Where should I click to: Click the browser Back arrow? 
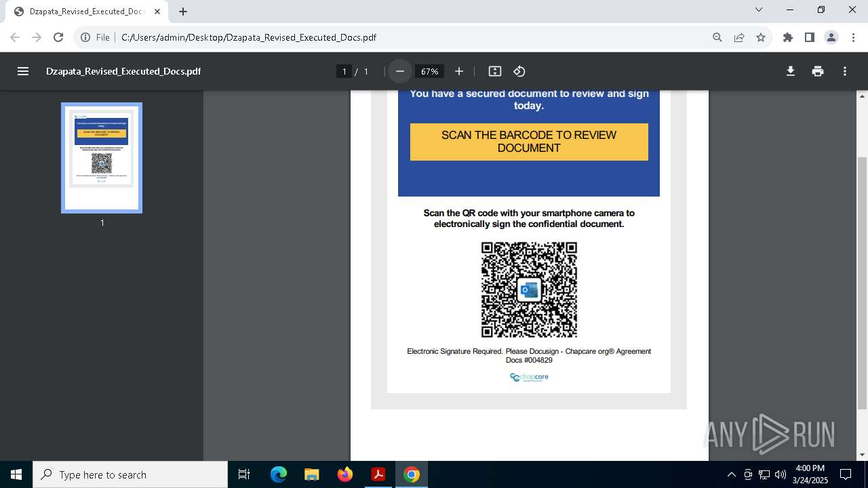point(15,37)
